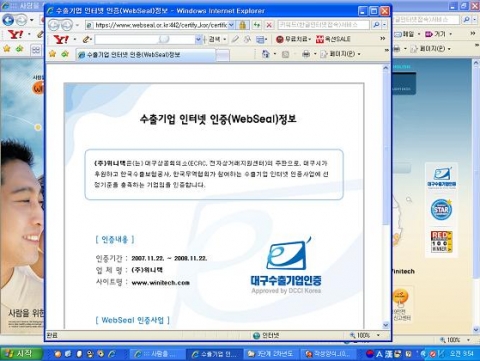Focus the search box in WebSeal window
480x361 pixels.
click(323, 25)
